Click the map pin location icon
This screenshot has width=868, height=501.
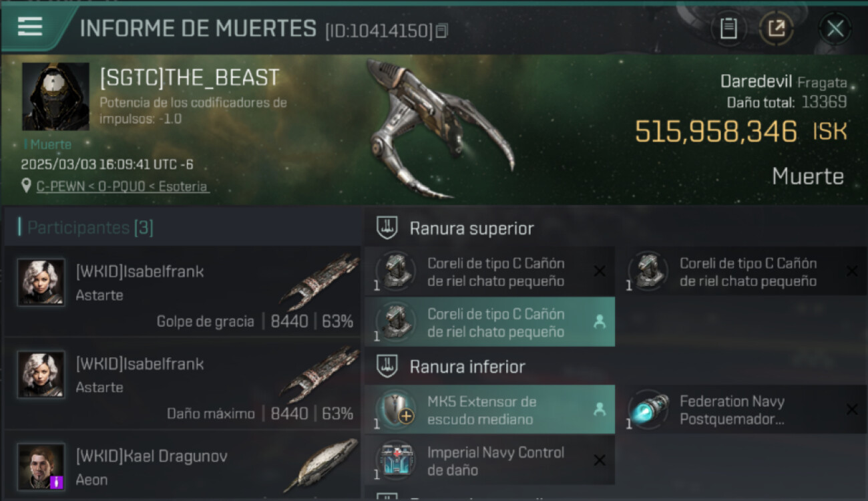[x=27, y=186]
